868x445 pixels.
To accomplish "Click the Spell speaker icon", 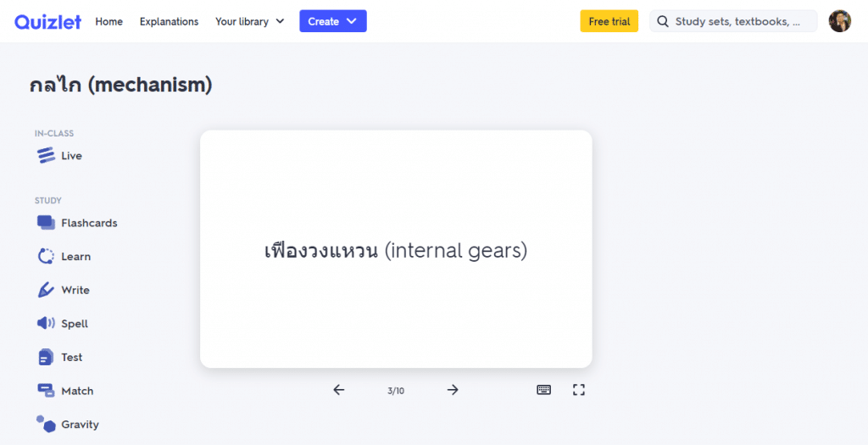I will (x=46, y=323).
